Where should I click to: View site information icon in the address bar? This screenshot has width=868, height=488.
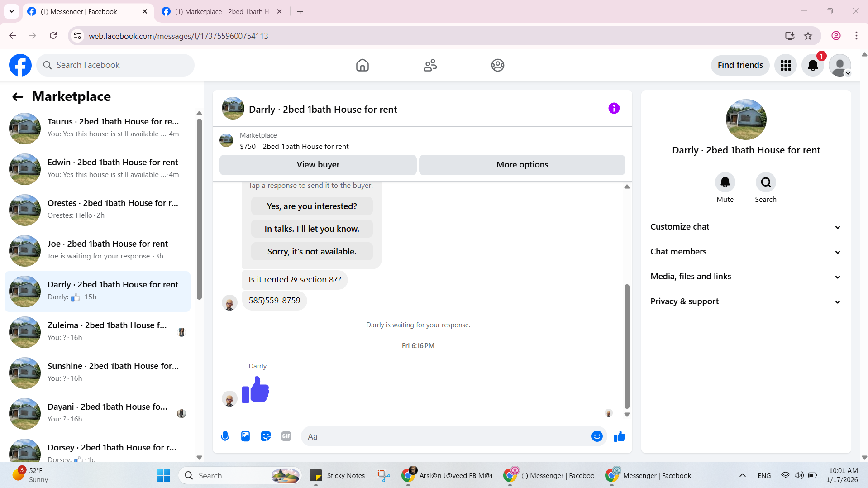point(77,36)
